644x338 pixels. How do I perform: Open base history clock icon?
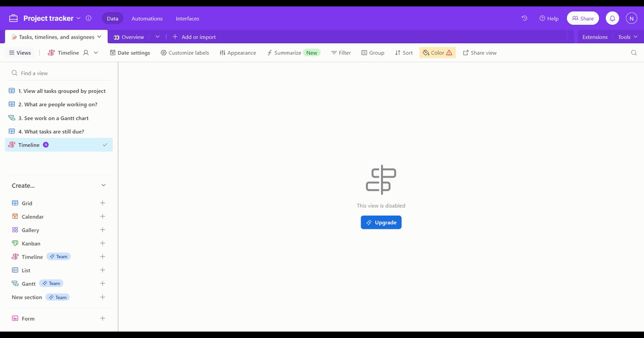[x=524, y=18]
